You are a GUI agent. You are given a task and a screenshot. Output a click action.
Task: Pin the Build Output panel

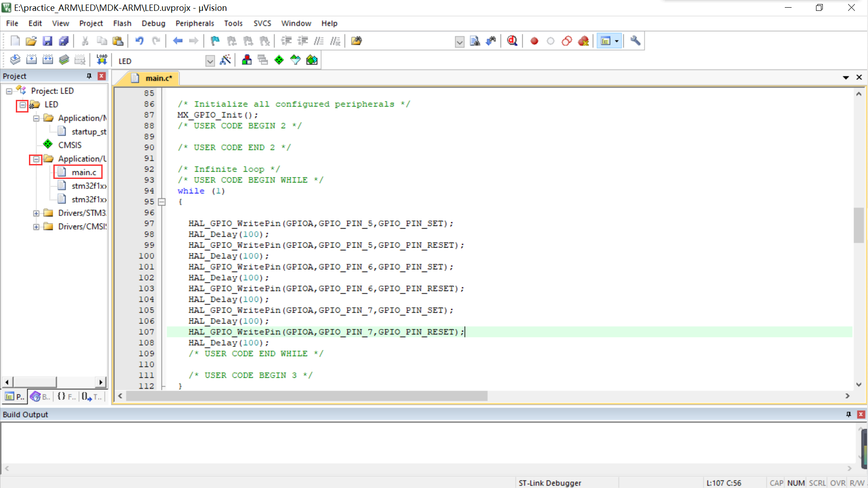pos(849,414)
